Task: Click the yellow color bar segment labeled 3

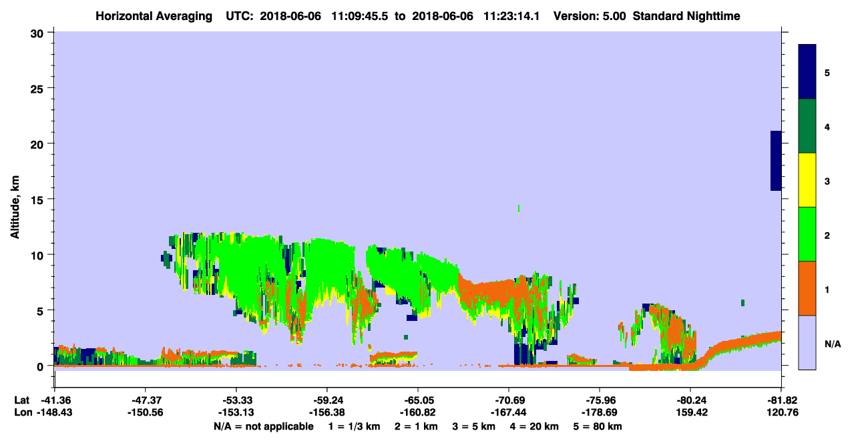Action: pyautogui.click(x=807, y=180)
